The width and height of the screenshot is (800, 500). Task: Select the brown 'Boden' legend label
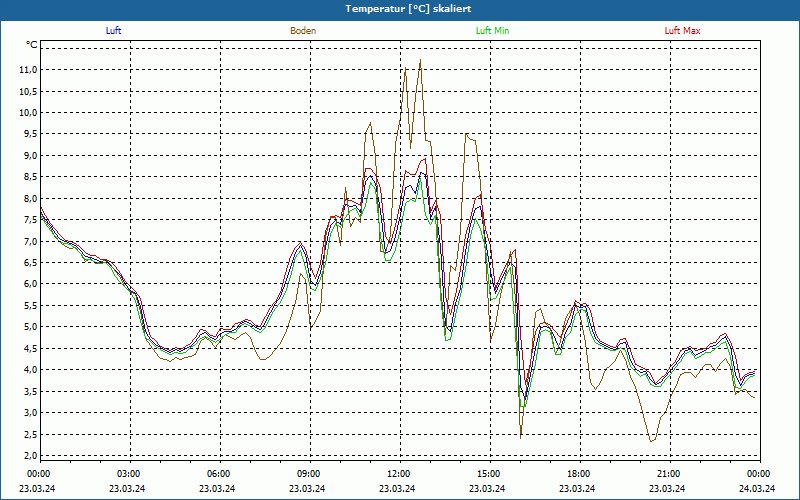[303, 31]
